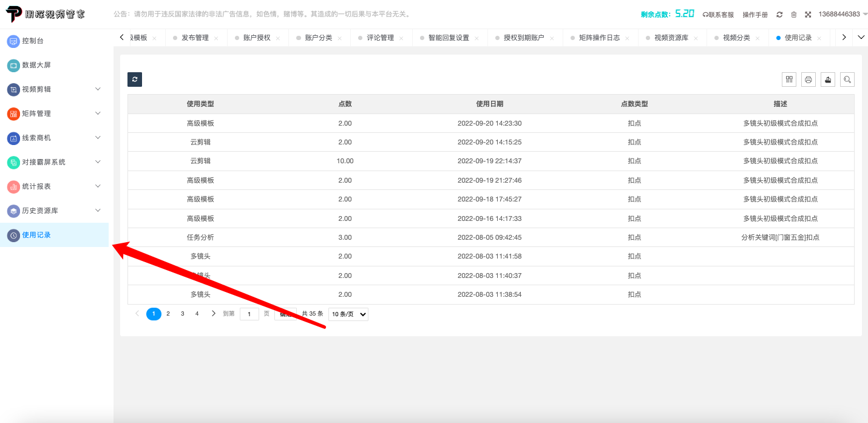The image size is (868, 423).
Task: Switch to the 账户授权 tab
Action: 257,38
